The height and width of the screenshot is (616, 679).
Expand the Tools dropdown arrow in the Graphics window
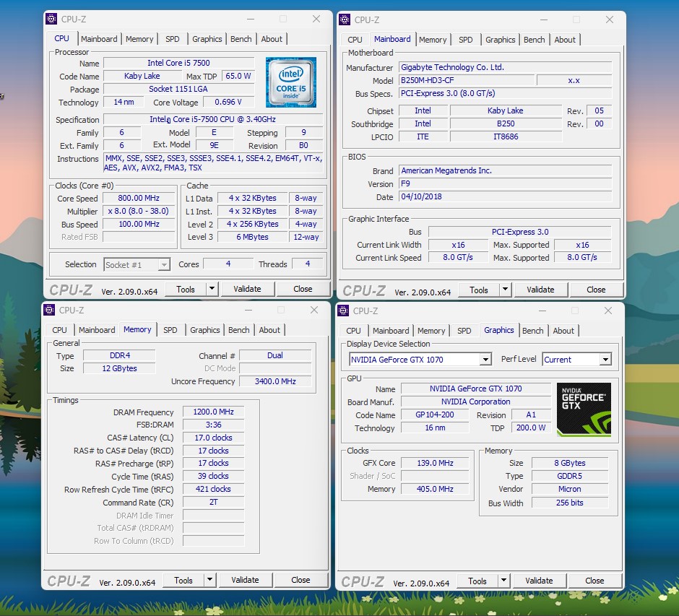503,581
